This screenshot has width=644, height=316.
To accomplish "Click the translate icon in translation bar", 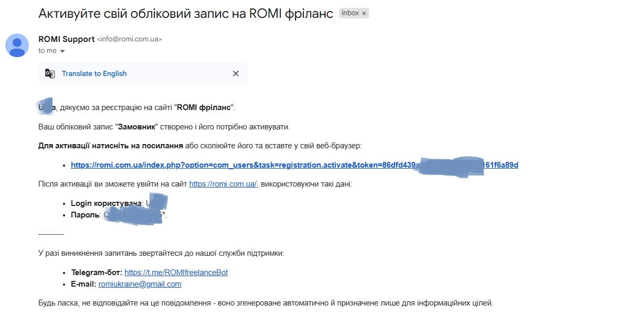I will 50,74.
